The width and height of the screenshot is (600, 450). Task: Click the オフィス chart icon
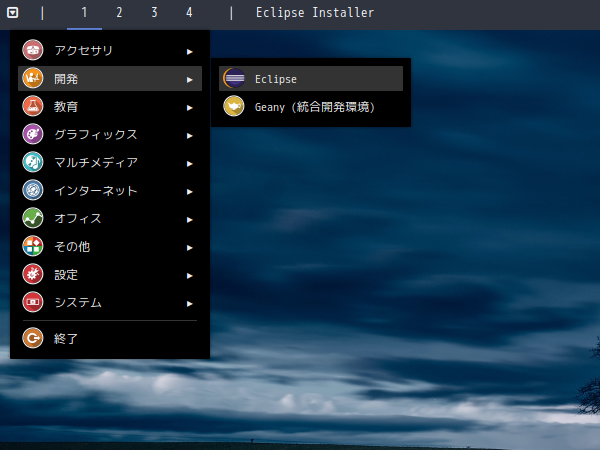pos(33,218)
